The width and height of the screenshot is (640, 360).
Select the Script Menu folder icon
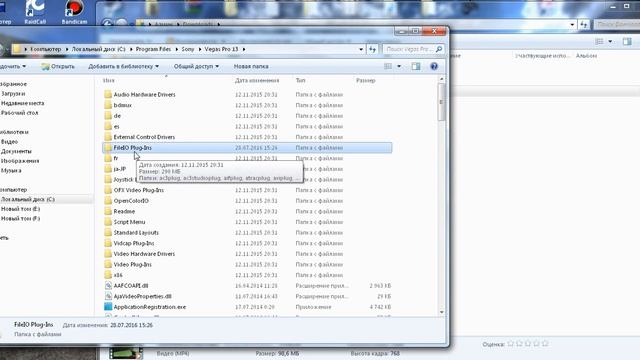(x=108, y=222)
